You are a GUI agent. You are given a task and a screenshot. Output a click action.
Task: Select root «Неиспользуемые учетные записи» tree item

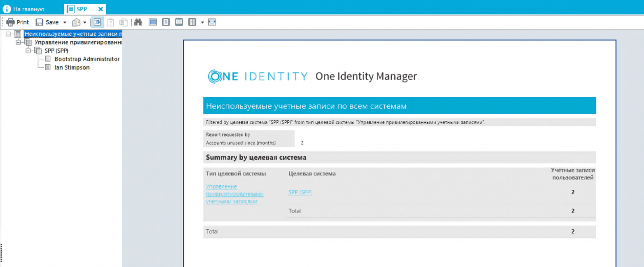[73, 34]
